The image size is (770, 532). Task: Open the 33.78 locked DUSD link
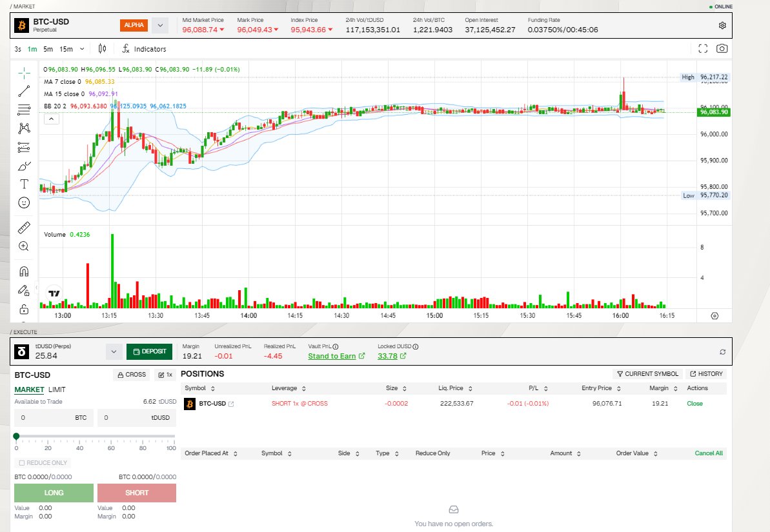pos(392,357)
